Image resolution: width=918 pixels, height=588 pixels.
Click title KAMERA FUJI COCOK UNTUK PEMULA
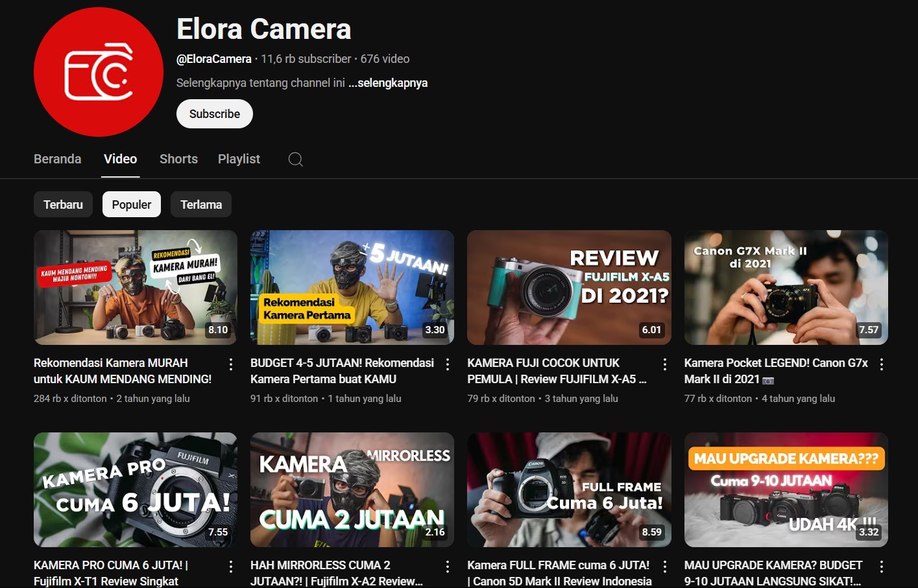pos(557,371)
